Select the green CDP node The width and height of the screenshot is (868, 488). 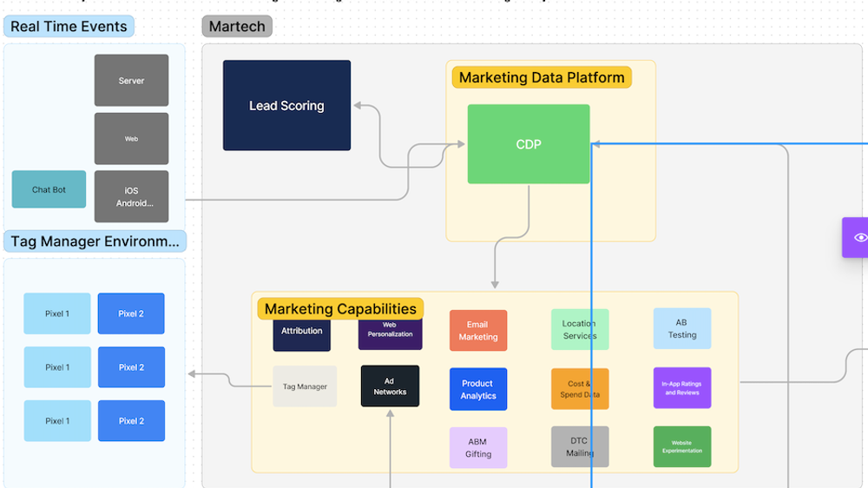tap(529, 144)
